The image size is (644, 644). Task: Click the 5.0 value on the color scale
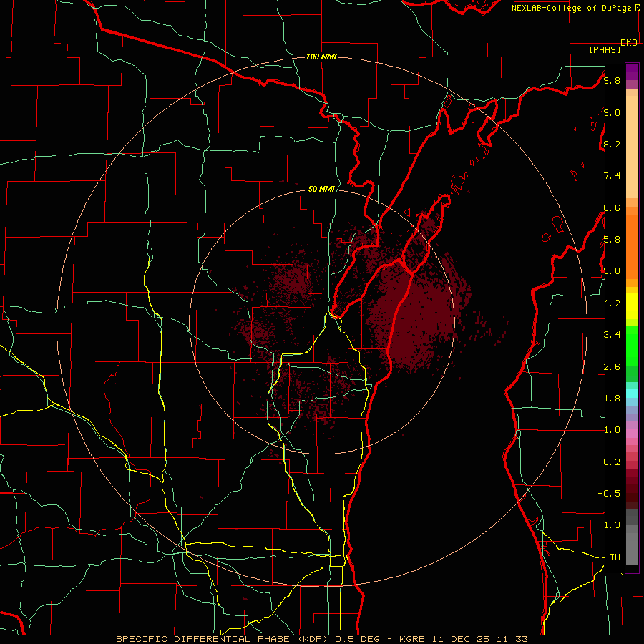[x=612, y=271]
